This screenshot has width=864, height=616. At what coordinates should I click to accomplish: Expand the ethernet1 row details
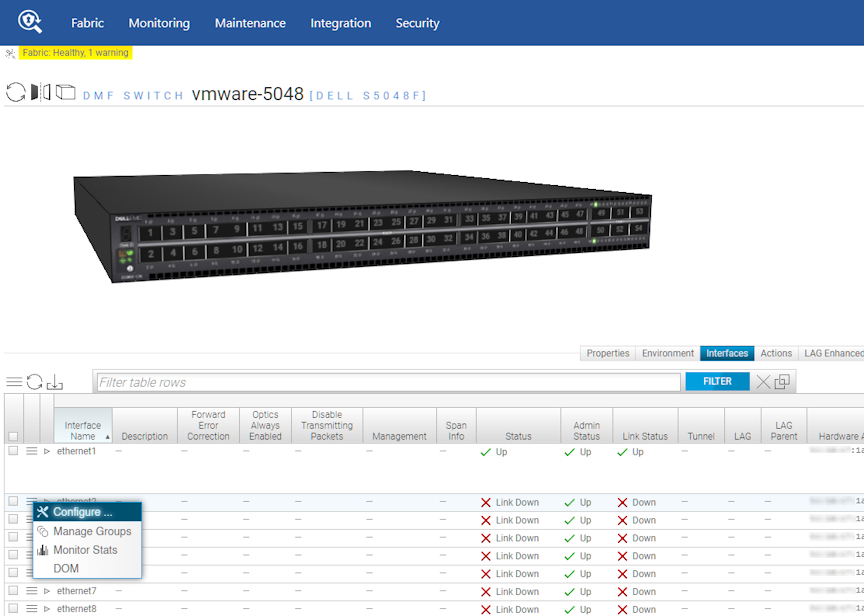47,451
